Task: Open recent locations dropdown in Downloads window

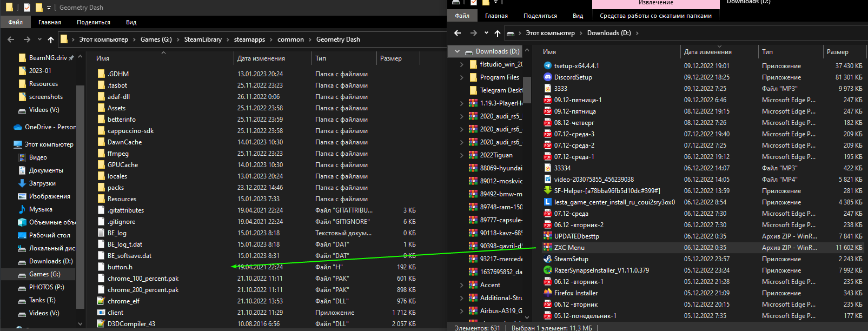Action: [x=486, y=33]
